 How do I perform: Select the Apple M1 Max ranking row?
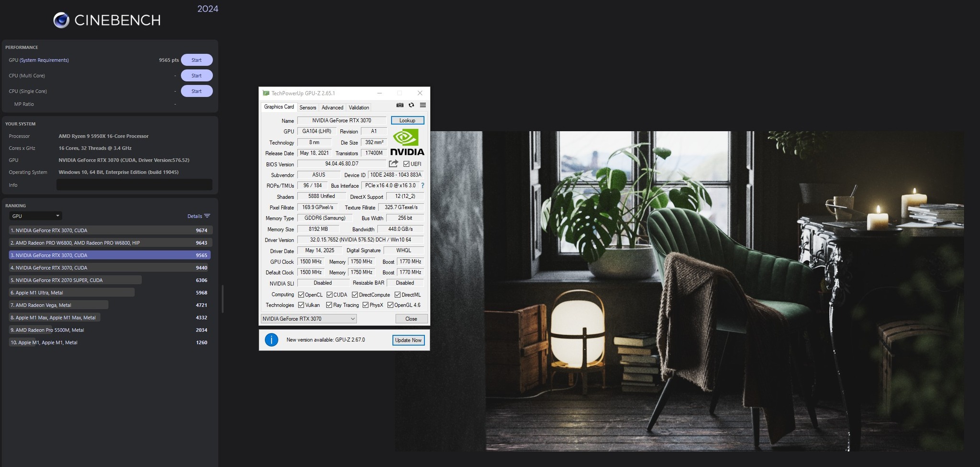click(110, 318)
